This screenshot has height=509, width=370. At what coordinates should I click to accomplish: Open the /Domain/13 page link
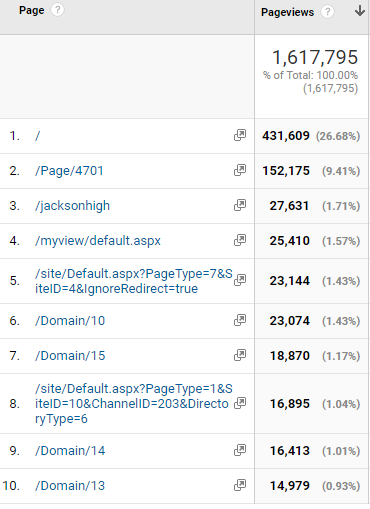click(70, 486)
